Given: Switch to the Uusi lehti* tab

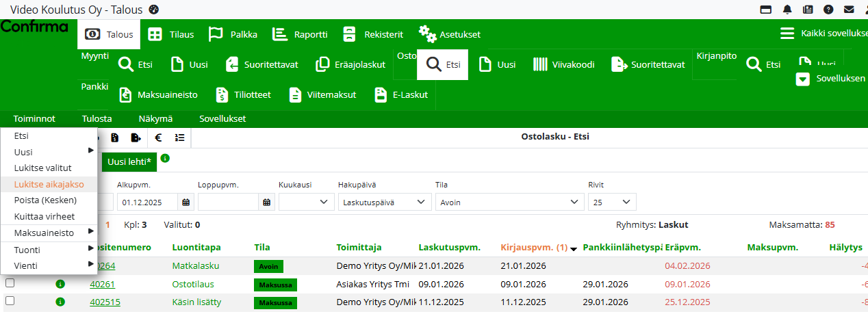Looking at the screenshot, I should (x=129, y=162).
